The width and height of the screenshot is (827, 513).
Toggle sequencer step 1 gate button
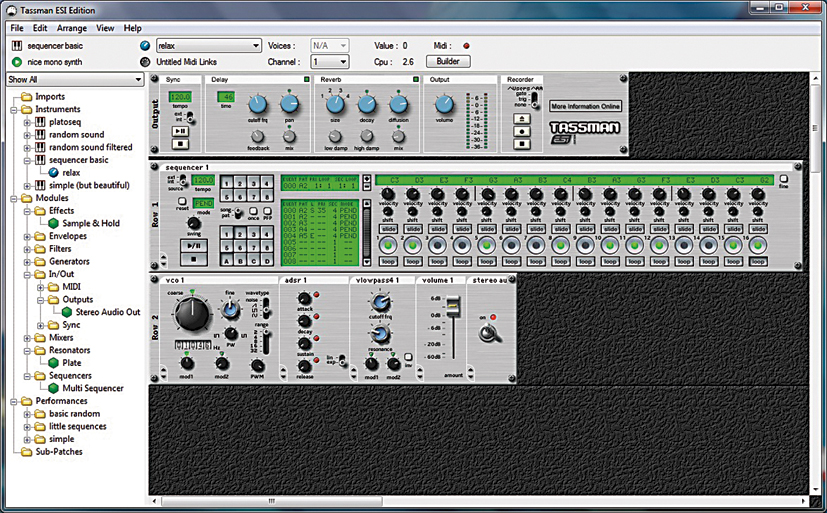[388, 245]
